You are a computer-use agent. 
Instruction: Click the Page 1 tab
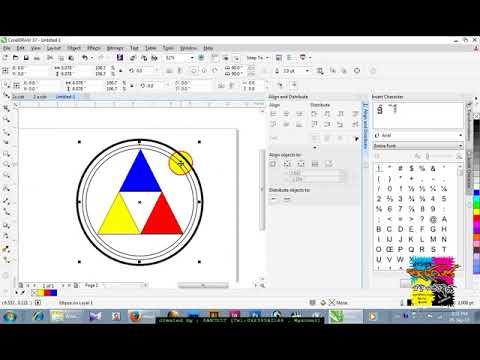click(x=91, y=285)
